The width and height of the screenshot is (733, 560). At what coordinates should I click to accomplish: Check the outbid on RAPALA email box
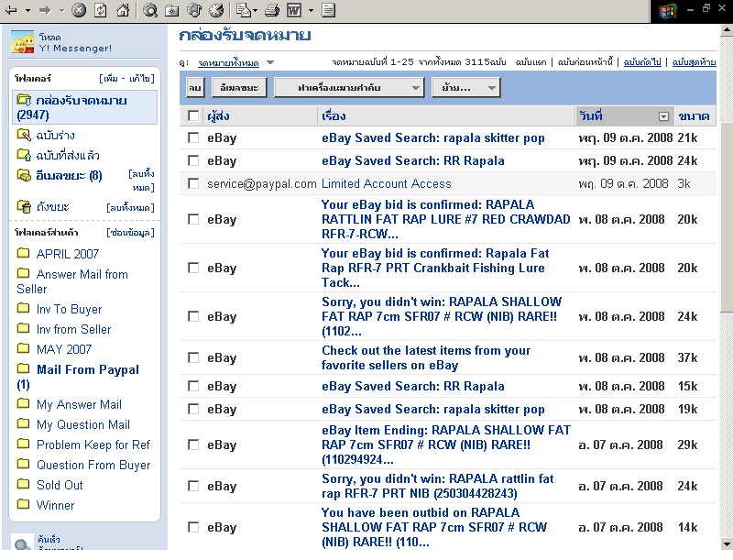tap(193, 527)
